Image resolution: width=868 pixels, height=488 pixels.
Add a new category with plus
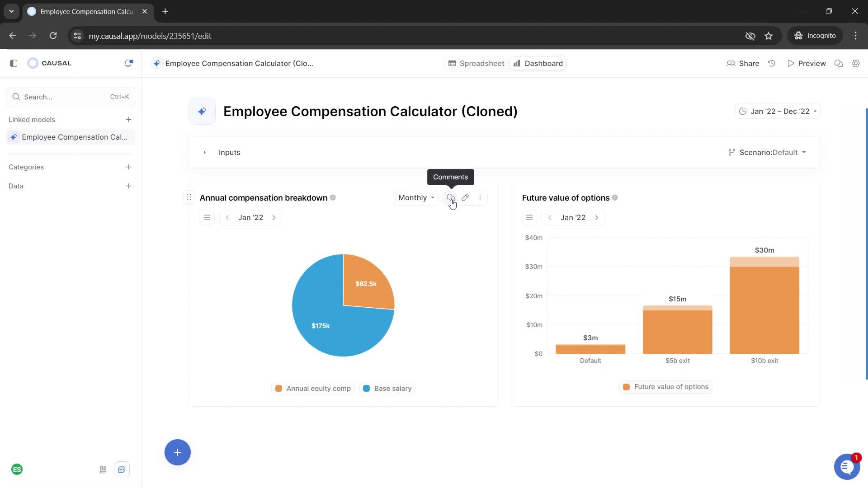point(128,167)
